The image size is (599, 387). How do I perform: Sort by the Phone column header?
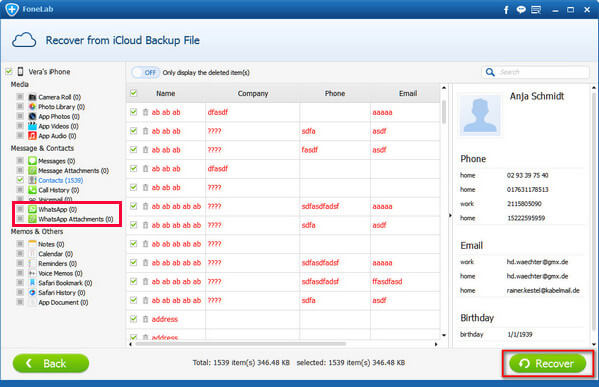pyautogui.click(x=335, y=93)
